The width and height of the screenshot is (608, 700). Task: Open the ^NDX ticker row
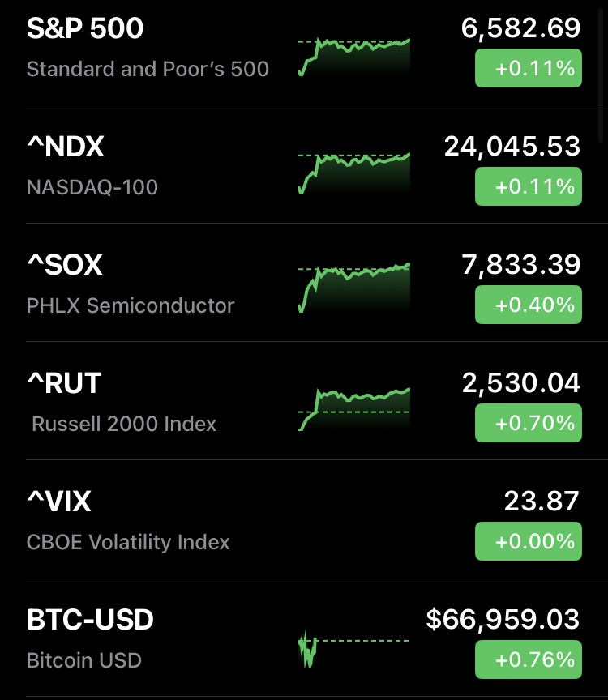tap(66, 147)
